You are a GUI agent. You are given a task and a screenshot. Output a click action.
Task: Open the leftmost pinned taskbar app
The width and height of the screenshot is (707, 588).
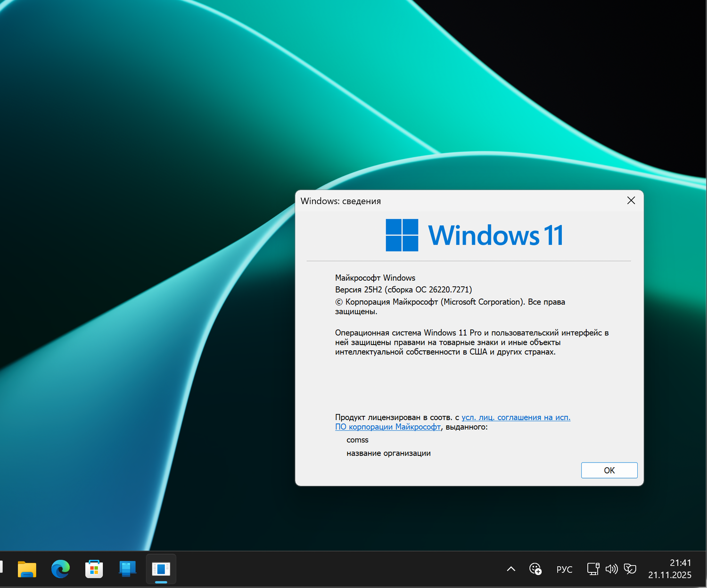27,569
